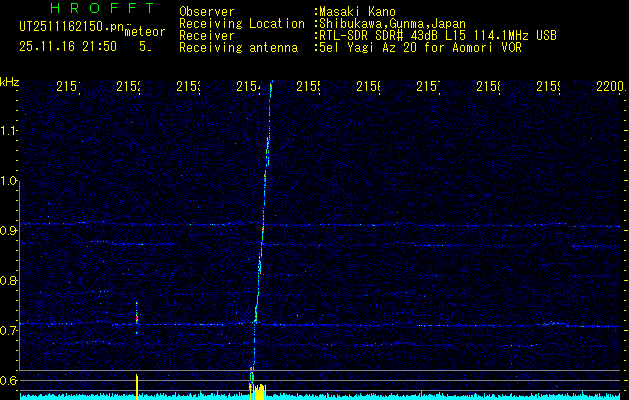Click the 2200 time axis marker

(609, 88)
